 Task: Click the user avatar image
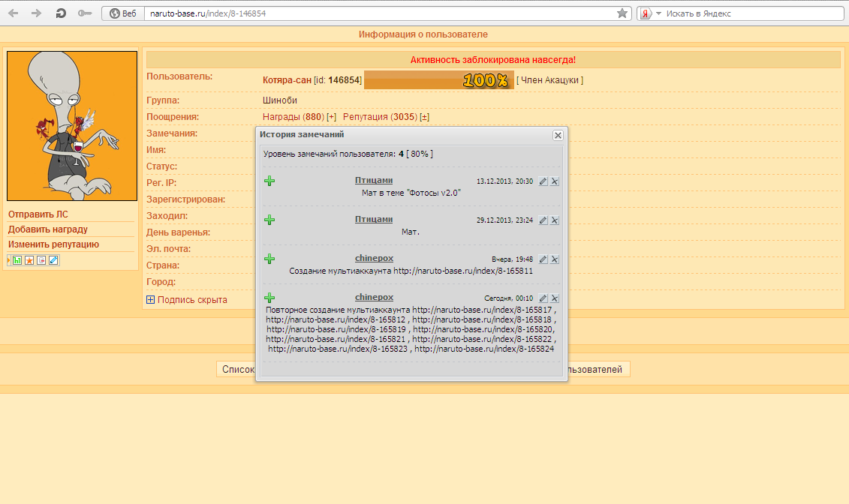(x=72, y=126)
